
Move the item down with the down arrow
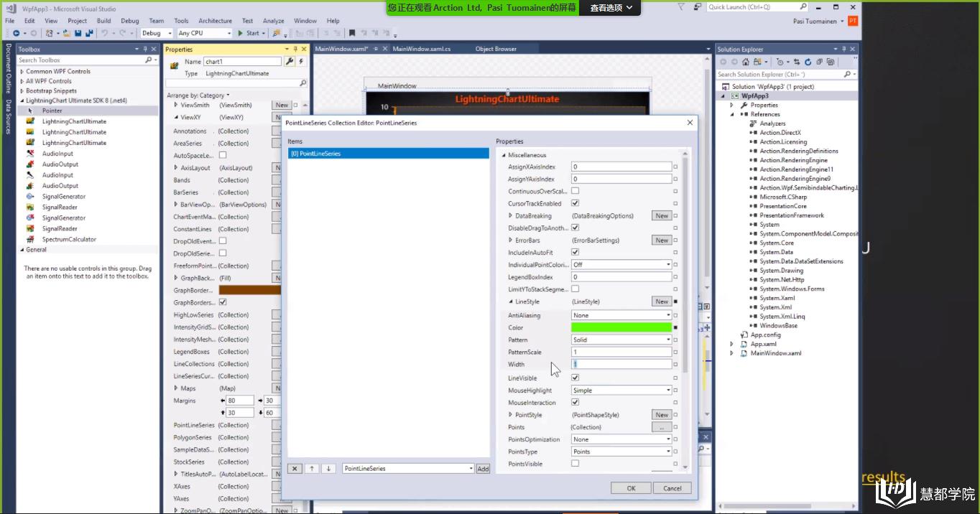(x=329, y=469)
